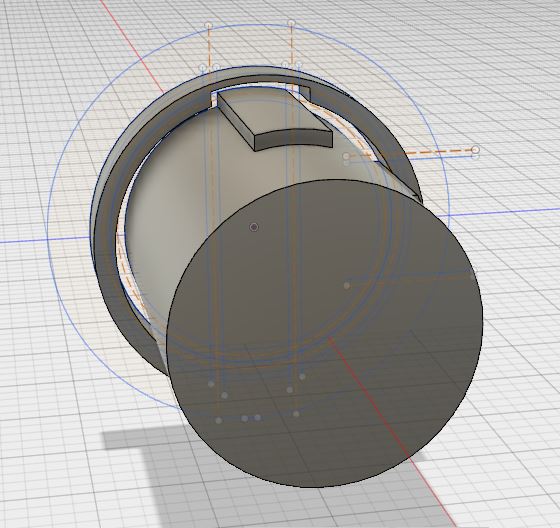
Task: Select the rectangular key block on the disc
Action: pyautogui.click(x=275, y=120)
